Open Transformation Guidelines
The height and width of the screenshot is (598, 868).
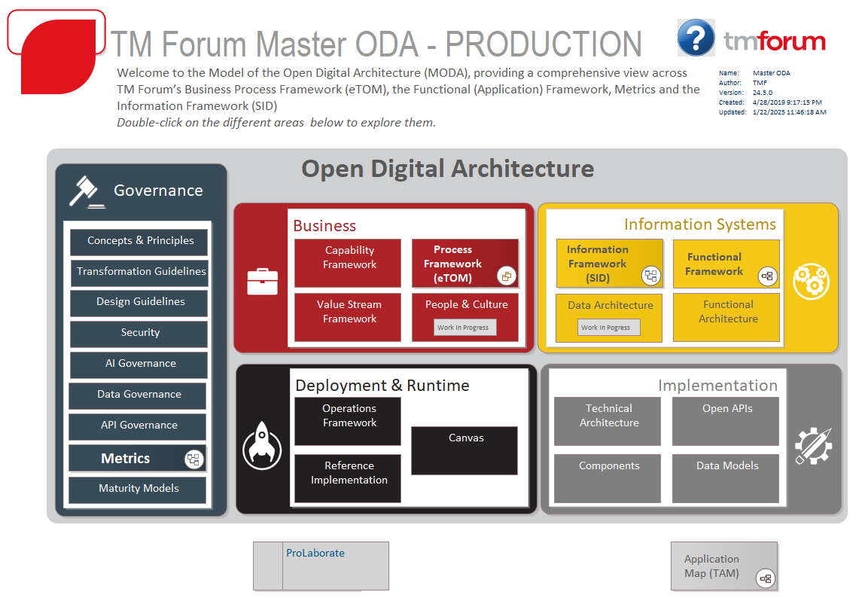139,273
